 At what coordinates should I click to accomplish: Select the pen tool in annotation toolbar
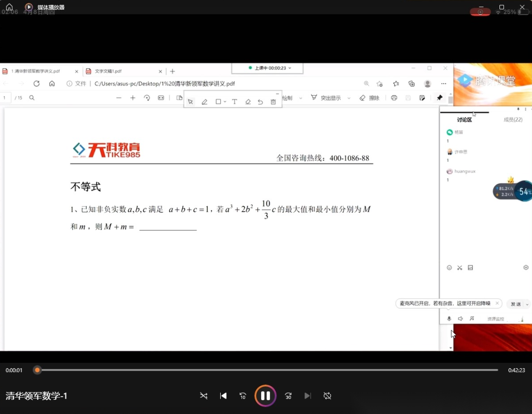pyautogui.click(x=204, y=102)
